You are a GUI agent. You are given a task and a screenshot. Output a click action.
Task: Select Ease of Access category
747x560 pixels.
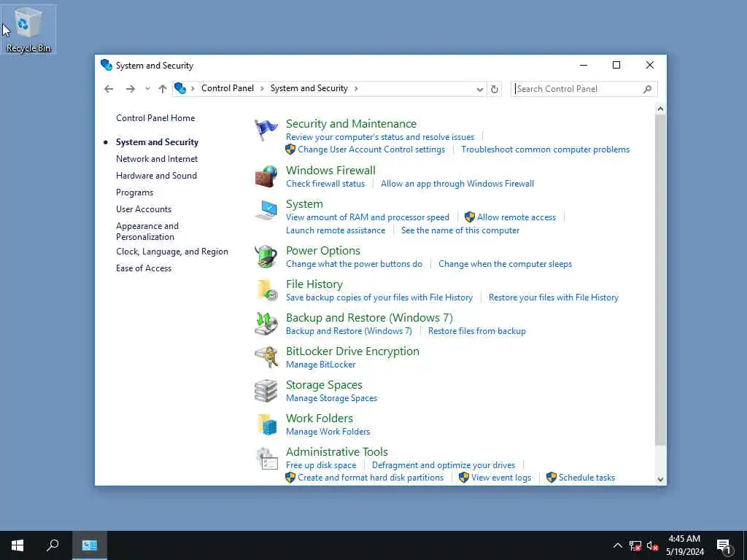tap(144, 268)
